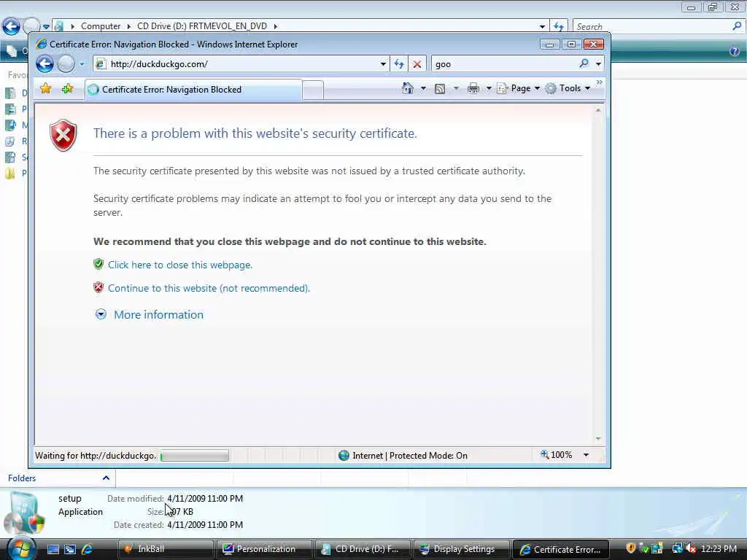Click the IE page scrollbar down arrow
747x560 pixels.
[598, 438]
